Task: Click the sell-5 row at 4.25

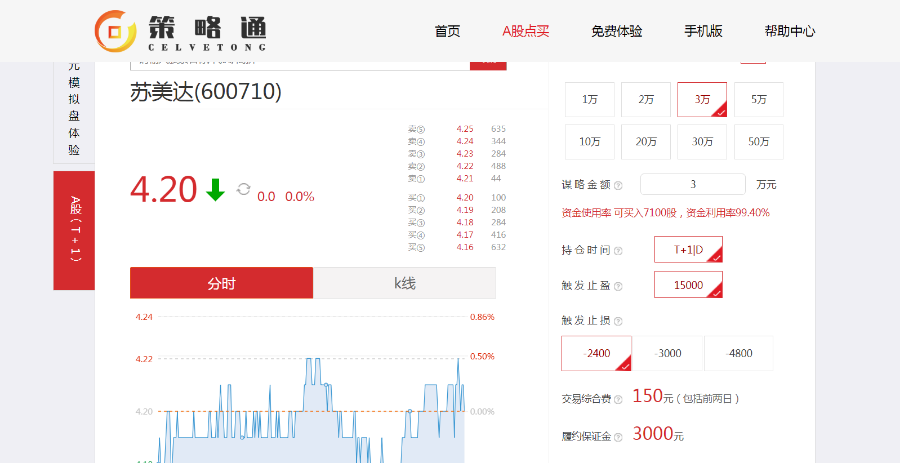Action: (x=456, y=129)
